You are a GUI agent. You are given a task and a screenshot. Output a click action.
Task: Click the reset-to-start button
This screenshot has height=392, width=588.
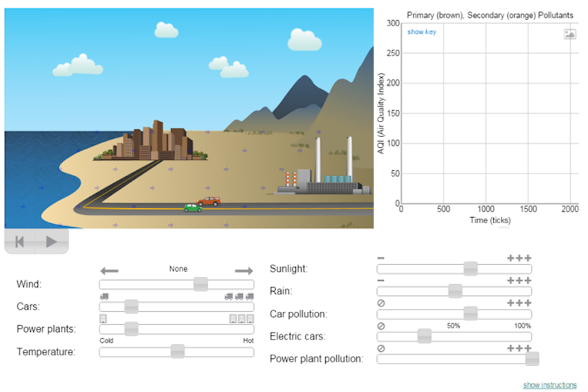click(x=19, y=241)
